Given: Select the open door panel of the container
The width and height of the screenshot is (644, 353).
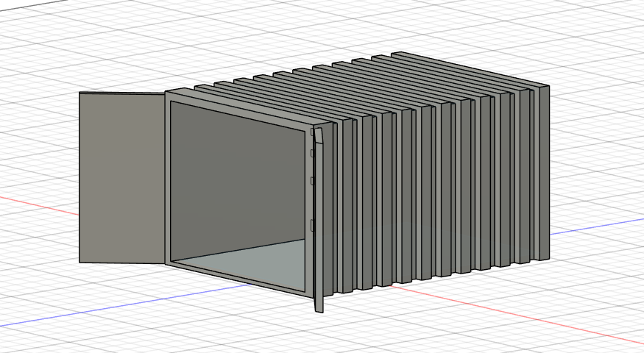Looking at the screenshot, I should [122, 177].
